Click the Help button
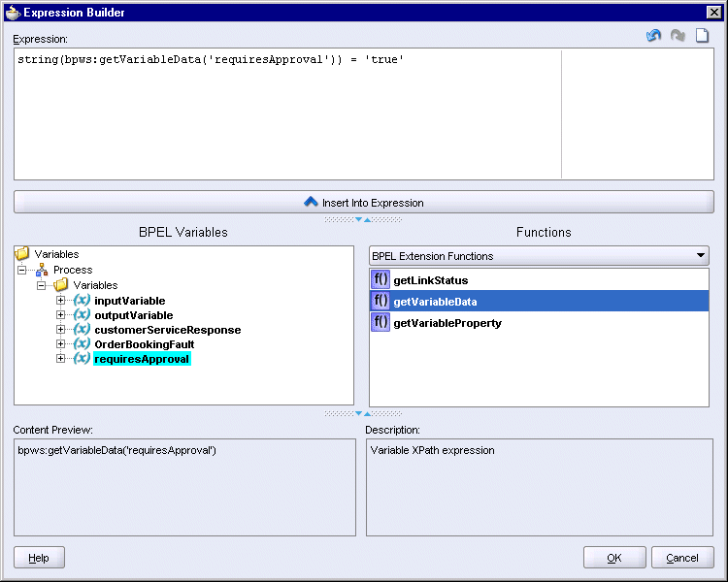 39,558
